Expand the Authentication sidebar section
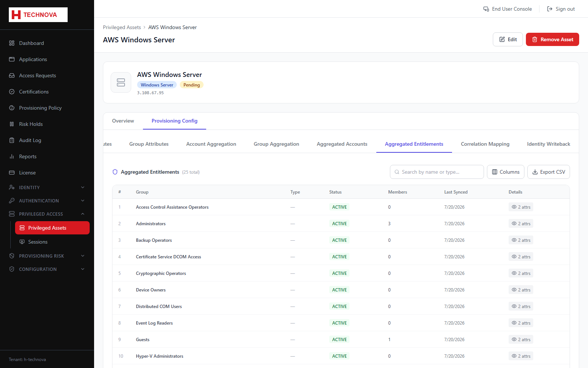588x368 pixels. 47,201
